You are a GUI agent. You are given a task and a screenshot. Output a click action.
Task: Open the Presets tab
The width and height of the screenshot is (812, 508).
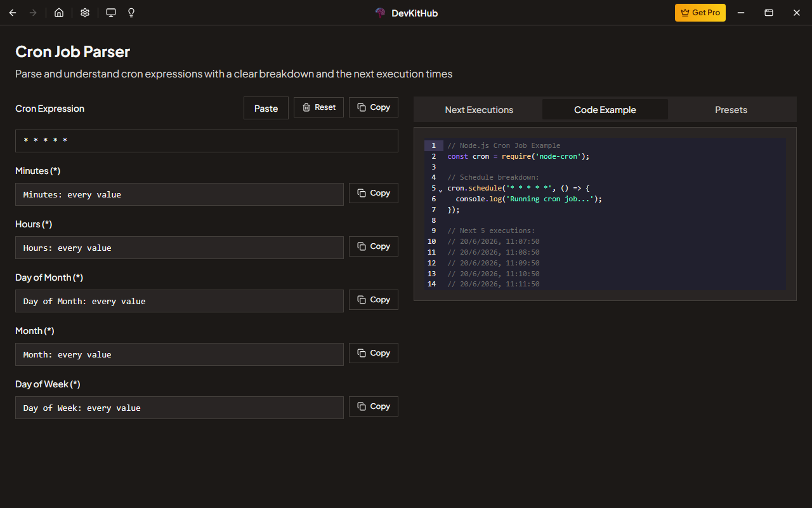tap(731, 109)
